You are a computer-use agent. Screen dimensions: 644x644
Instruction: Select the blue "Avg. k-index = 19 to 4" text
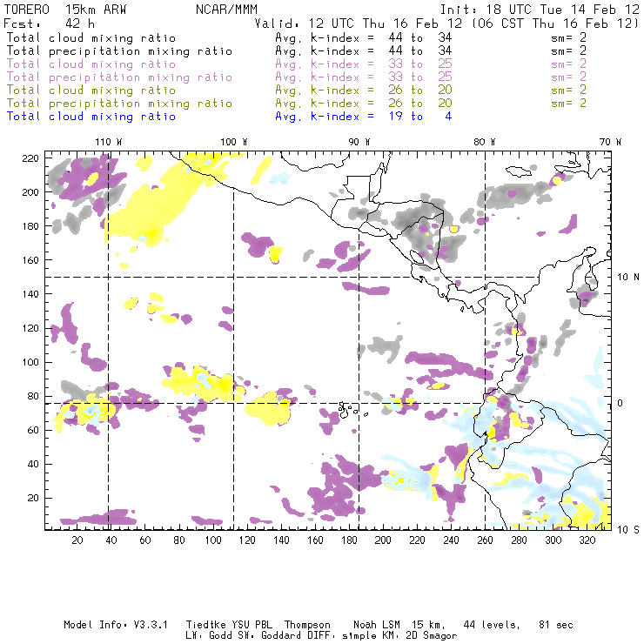[364, 117]
